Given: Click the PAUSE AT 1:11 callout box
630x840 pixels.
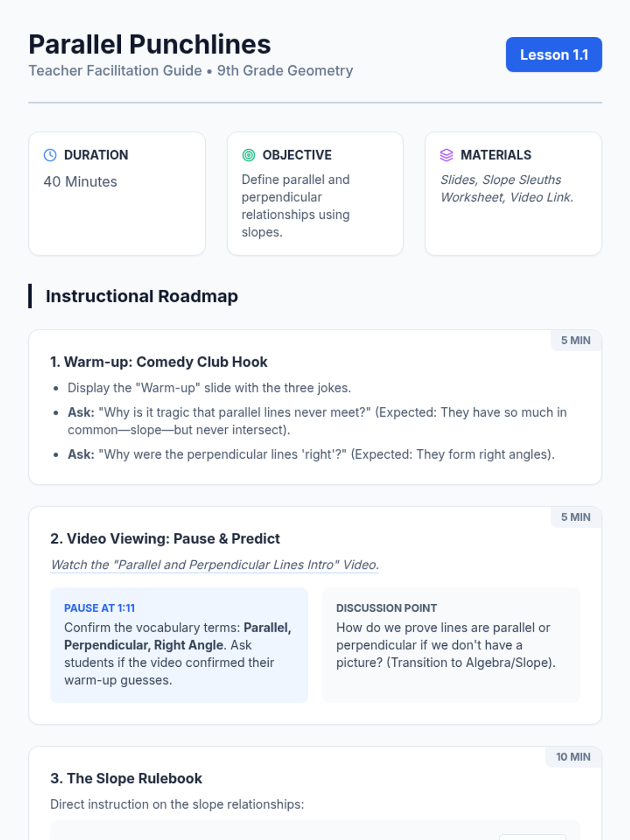Looking at the screenshot, I should [179, 645].
